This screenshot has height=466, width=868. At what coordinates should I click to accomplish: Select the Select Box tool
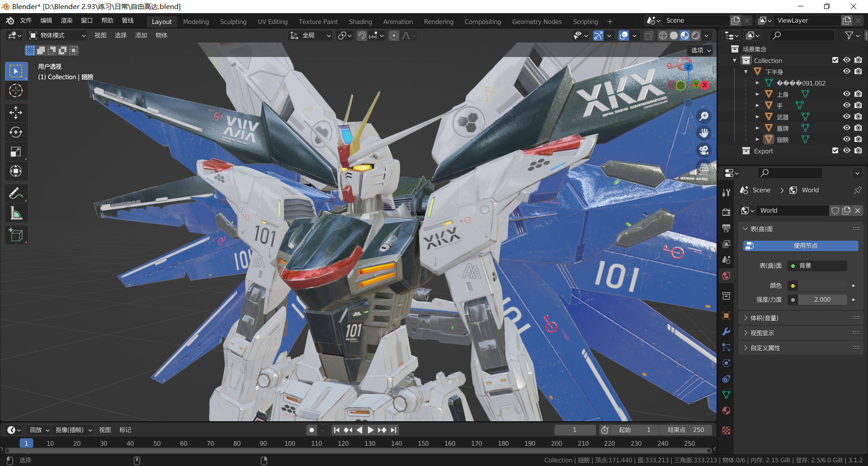tap(16, 71)
